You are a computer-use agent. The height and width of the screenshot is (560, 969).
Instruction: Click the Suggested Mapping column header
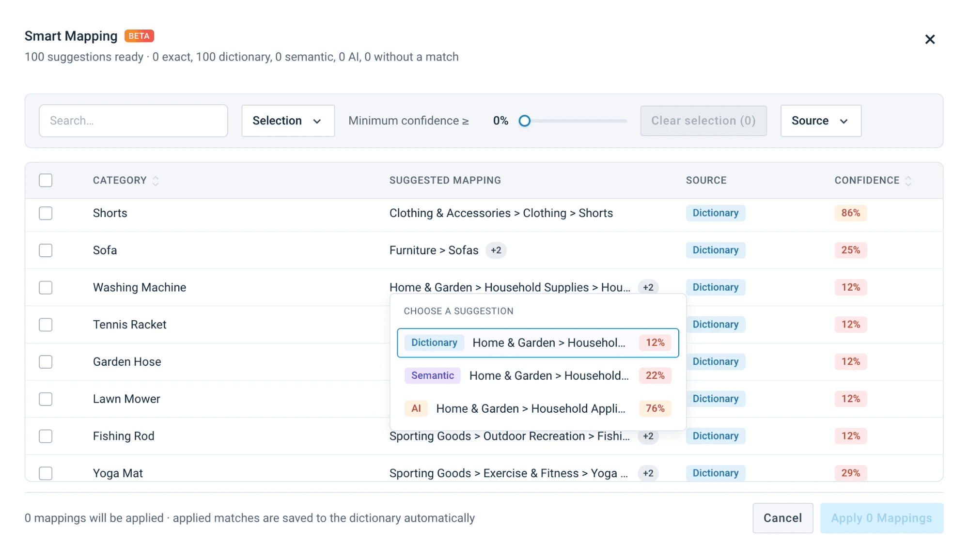pyautogui.click(x=445, y=180)
